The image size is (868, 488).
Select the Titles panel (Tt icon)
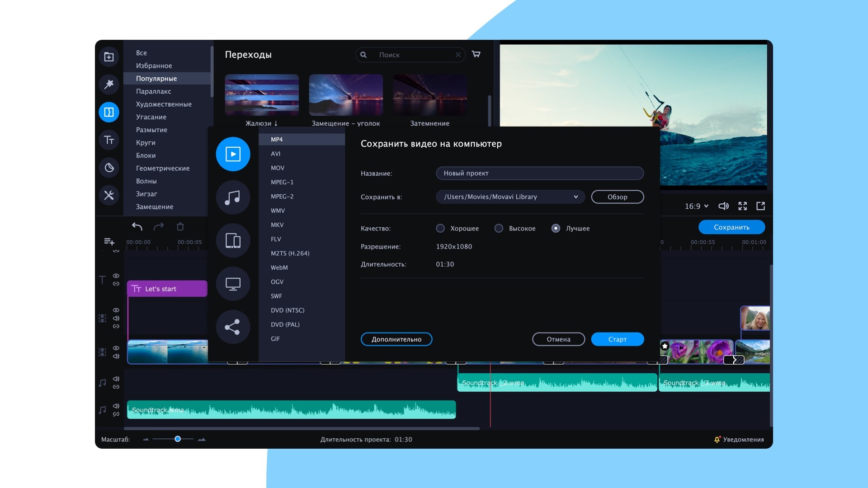point(108,140)
